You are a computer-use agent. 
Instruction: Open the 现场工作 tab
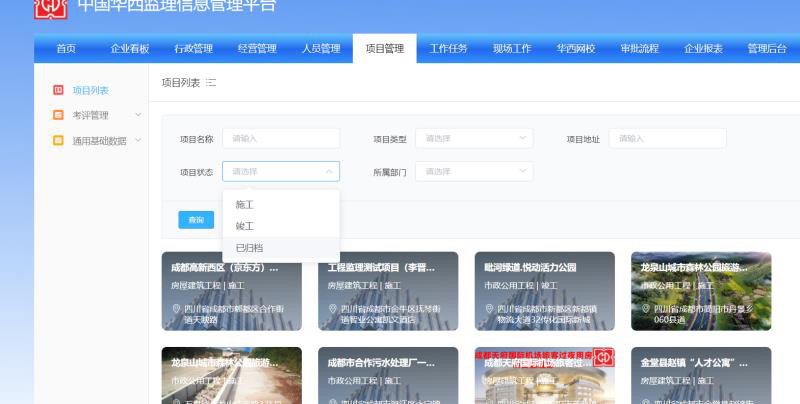click(512, 48)
